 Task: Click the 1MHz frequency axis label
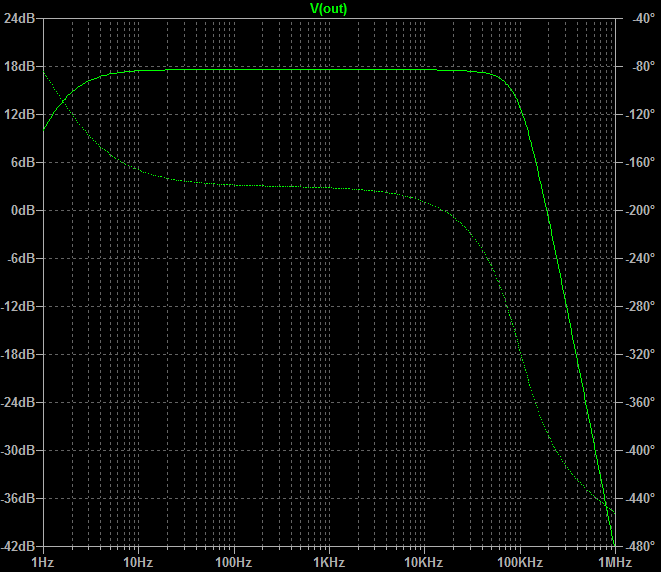pos(615,562)
